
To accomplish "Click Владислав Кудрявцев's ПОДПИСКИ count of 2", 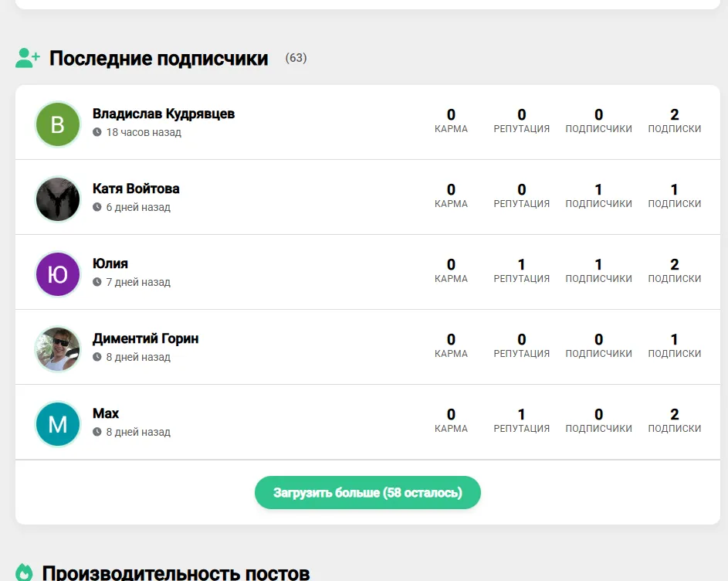I will pos(675,114).
